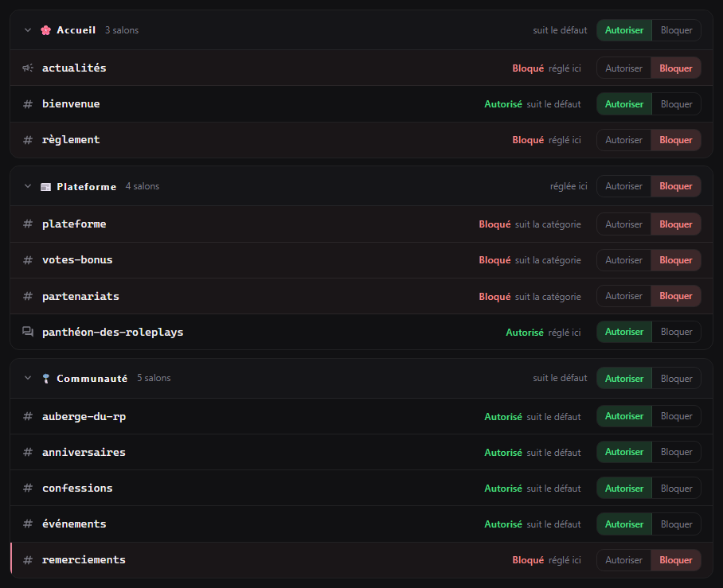
Task: Click the forum icon beside panthéon-des-roleplays
Action: point(28,332)
